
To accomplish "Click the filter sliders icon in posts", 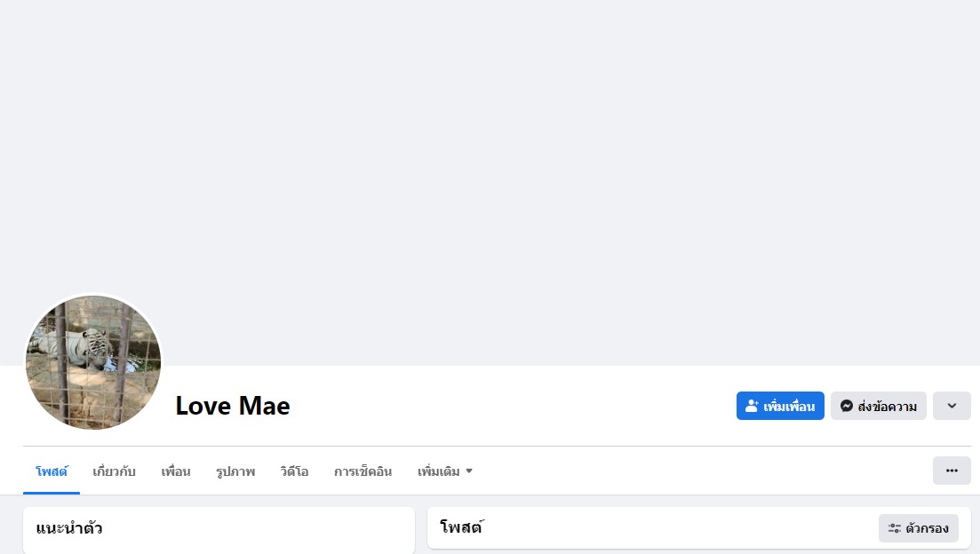I will pos(895,528).
